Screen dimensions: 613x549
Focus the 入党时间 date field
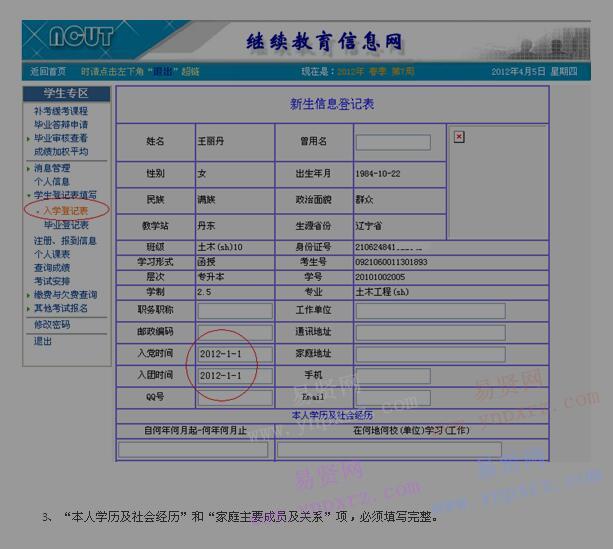[x=234, y=355]
